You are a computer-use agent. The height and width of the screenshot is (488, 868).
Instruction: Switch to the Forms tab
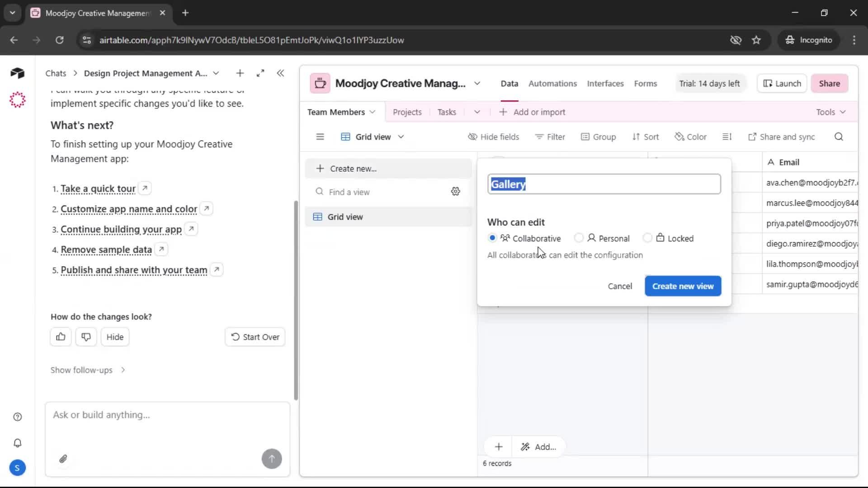point(645,84)
